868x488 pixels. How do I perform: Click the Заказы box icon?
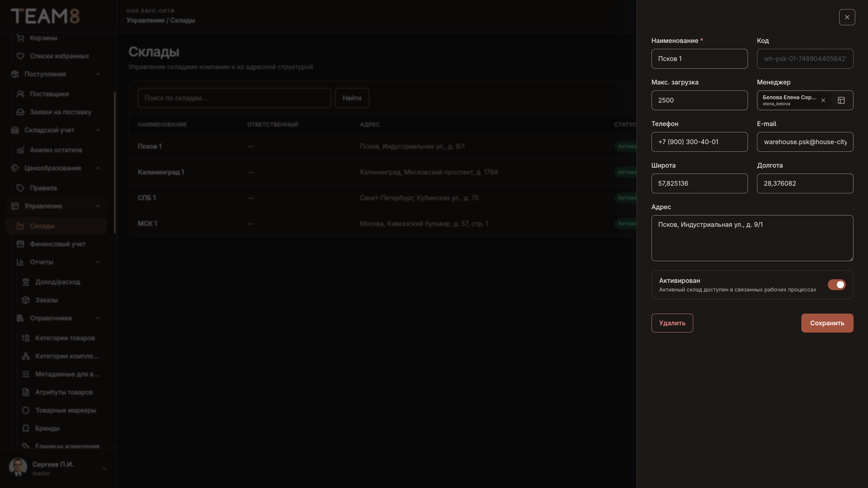(x=26, y=300)
